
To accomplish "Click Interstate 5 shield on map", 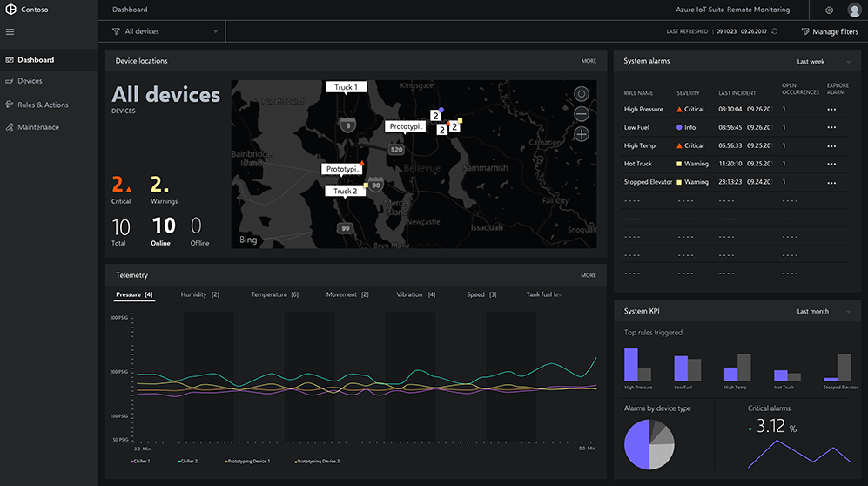I will [x=347, y=125].
